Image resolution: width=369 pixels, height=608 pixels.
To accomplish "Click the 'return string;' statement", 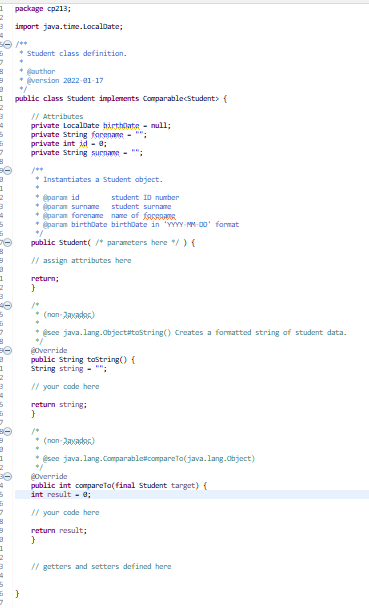I will click(59, 405).
